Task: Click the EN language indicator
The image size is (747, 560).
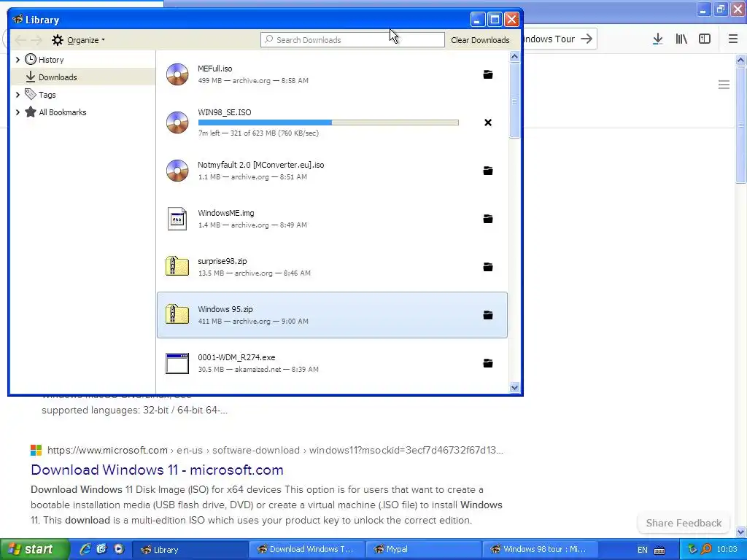Action: tap(642, 550)
